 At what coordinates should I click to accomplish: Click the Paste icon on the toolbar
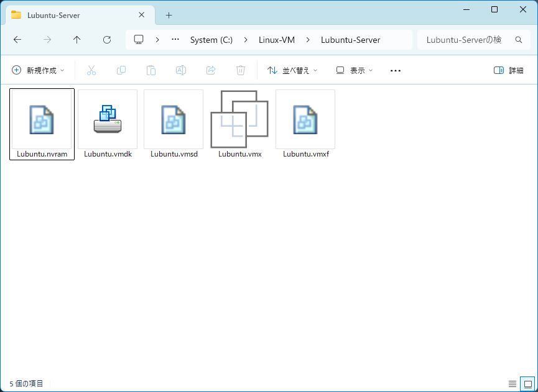pyautogui.click(x=151, y=70)
